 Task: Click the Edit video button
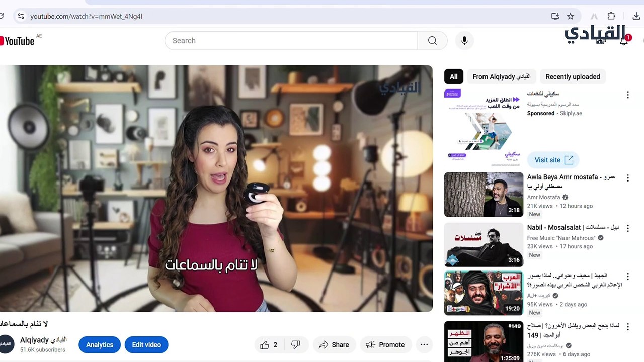(146, 345)
